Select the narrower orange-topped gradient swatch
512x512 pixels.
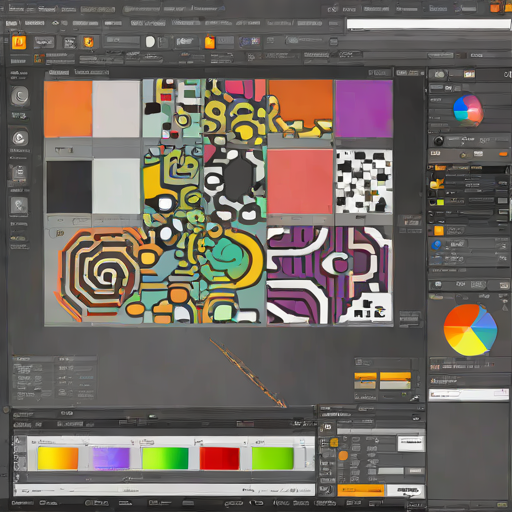(x=365, y=381)
